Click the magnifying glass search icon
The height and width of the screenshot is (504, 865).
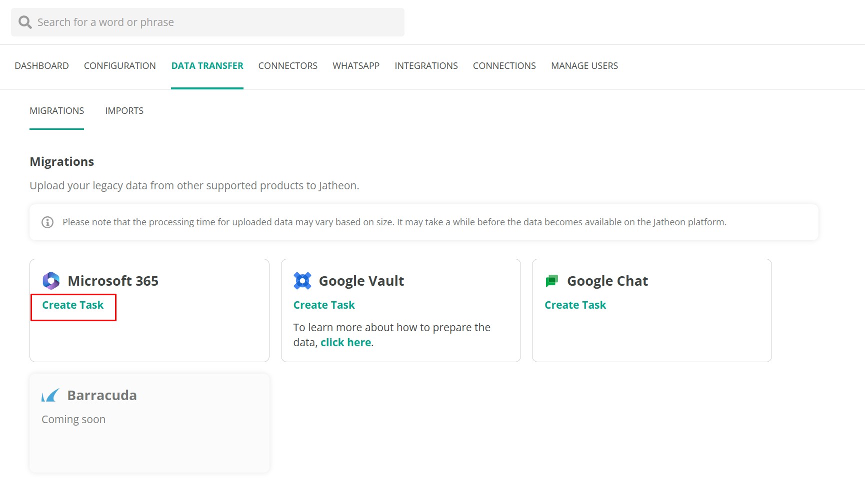click(x=25, y=22)
